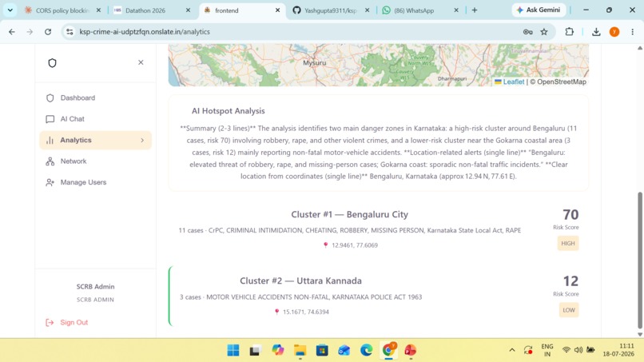Viewport: 644px width, 362px height.
Task: Open the Chrome three-dot menu
Action: click(x=633, y=32)
